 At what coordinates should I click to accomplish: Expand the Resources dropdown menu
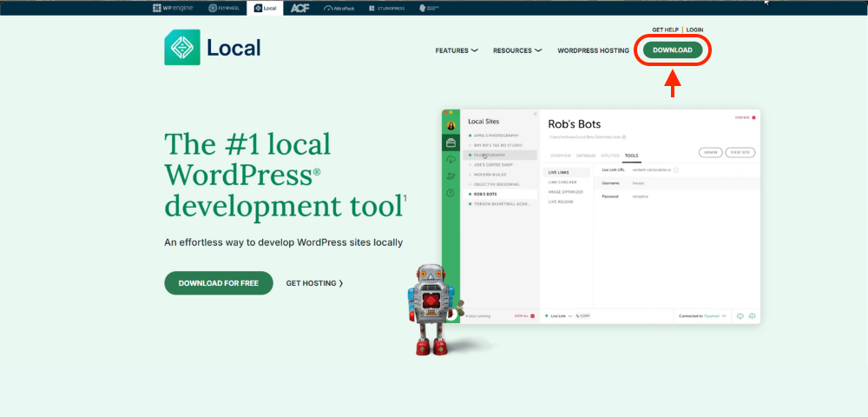click(517, 50)
